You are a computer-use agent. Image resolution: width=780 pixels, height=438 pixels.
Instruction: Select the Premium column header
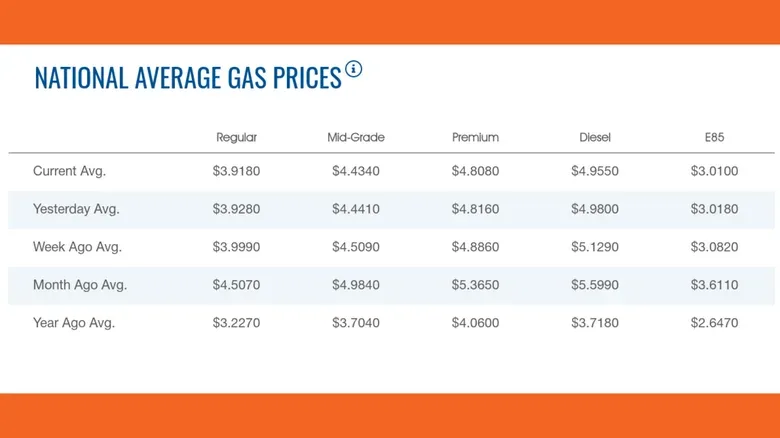point(475,137)
